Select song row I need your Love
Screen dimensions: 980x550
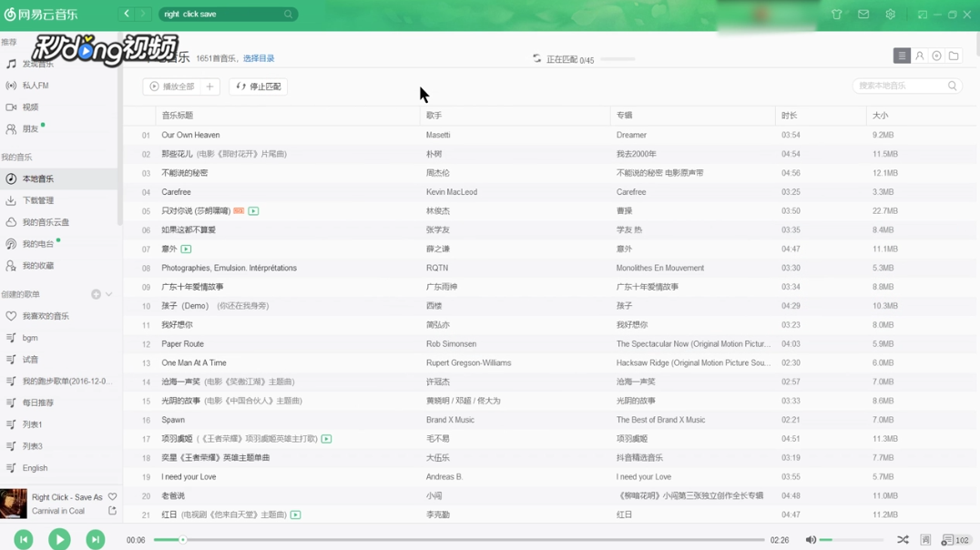pos(550,477)
